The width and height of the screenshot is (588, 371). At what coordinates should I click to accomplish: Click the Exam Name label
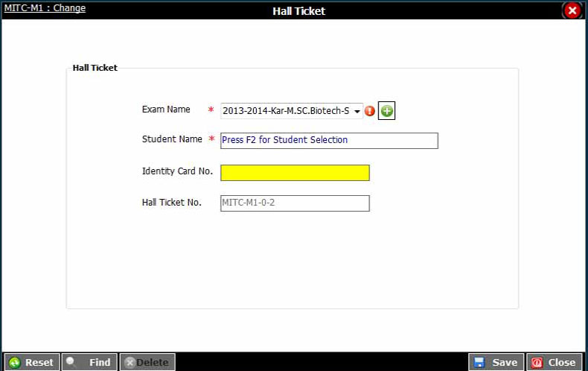click(166, 110)
